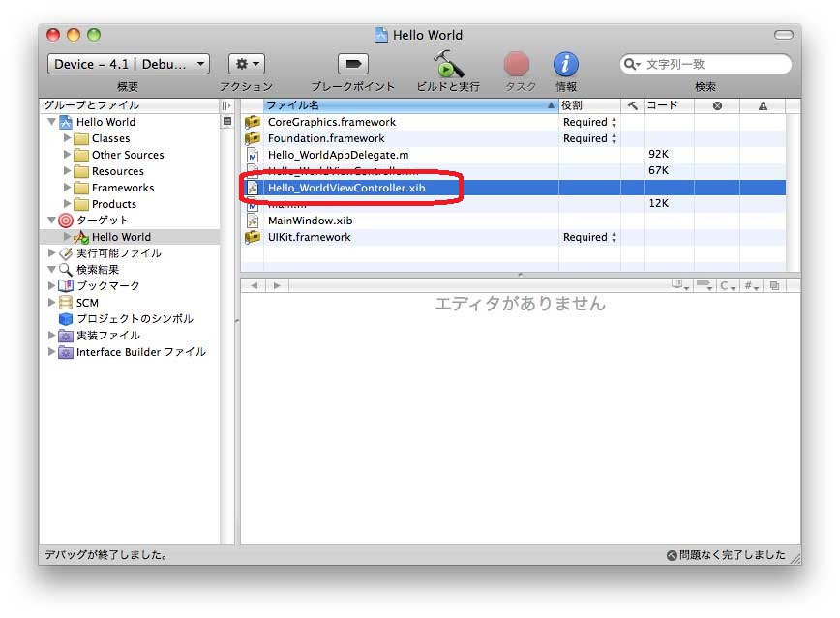
Task: Select the SCM item in sidebar
Action: pos(87,303)
